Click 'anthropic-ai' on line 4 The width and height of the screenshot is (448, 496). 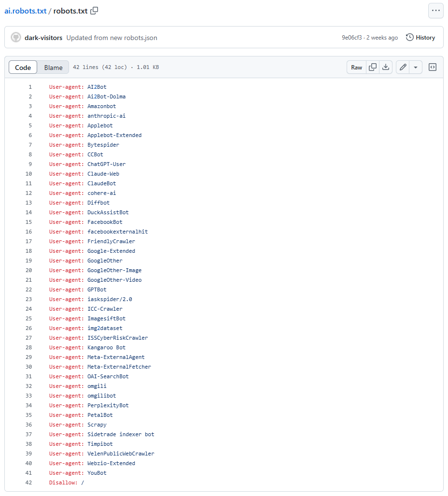106,116
